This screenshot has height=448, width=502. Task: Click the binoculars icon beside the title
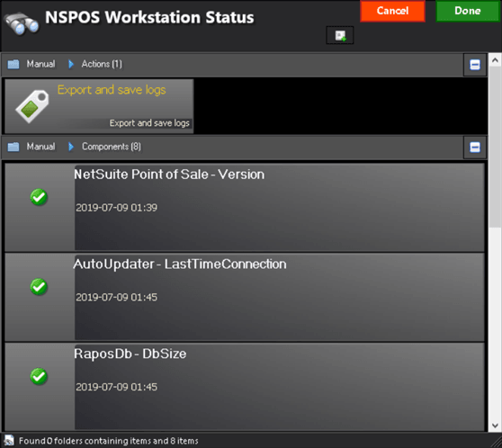click(x=21, y=23)
